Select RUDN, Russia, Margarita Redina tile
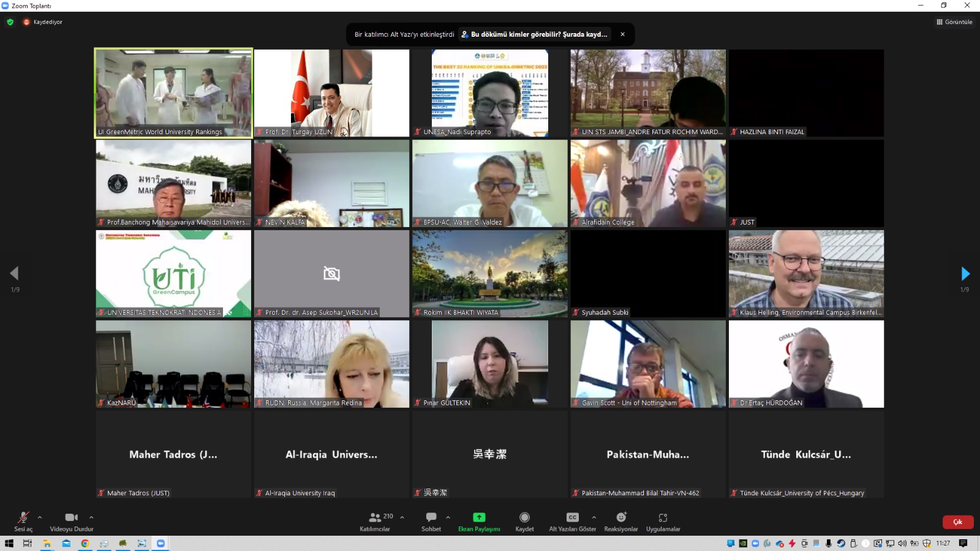Screen dimensions: 980x551 [x=331, y=364]
